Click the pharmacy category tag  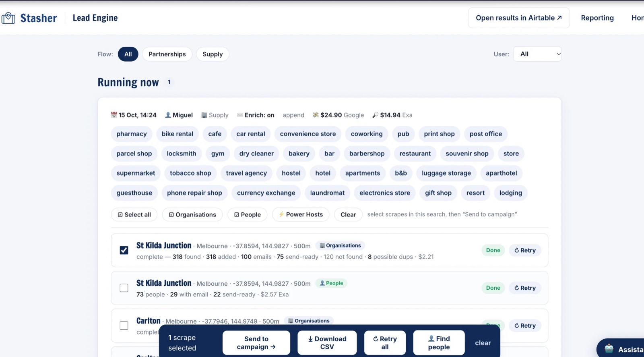click(132, 134)
